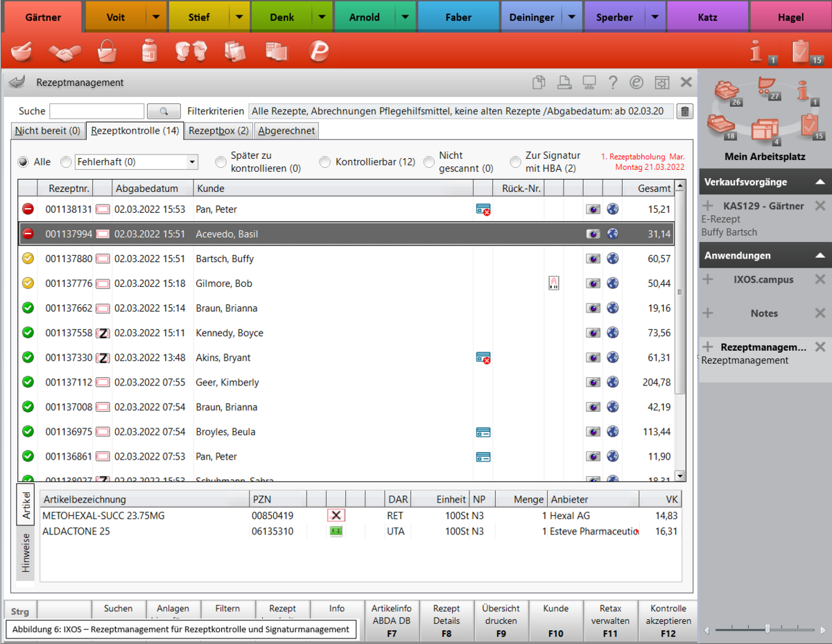Click the red P logo icon
The height and width of the screenshot is (644, 832).
(x=319, y=51)
